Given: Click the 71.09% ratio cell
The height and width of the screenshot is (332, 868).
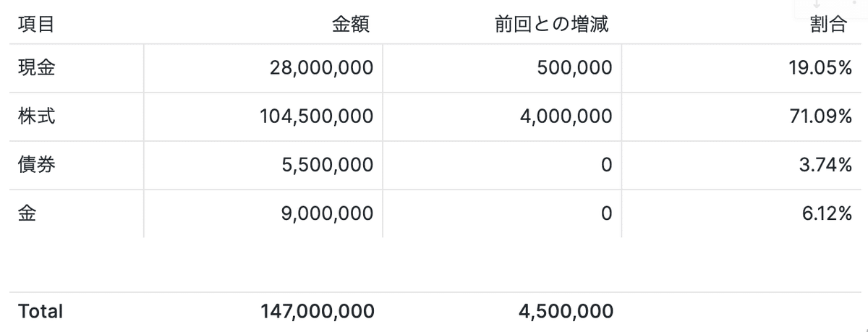Looking at the screenshot, I should pos(820,116).
